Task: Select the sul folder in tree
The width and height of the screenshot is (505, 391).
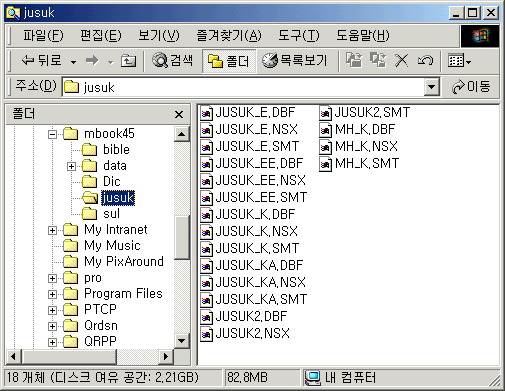Action: 101,214
